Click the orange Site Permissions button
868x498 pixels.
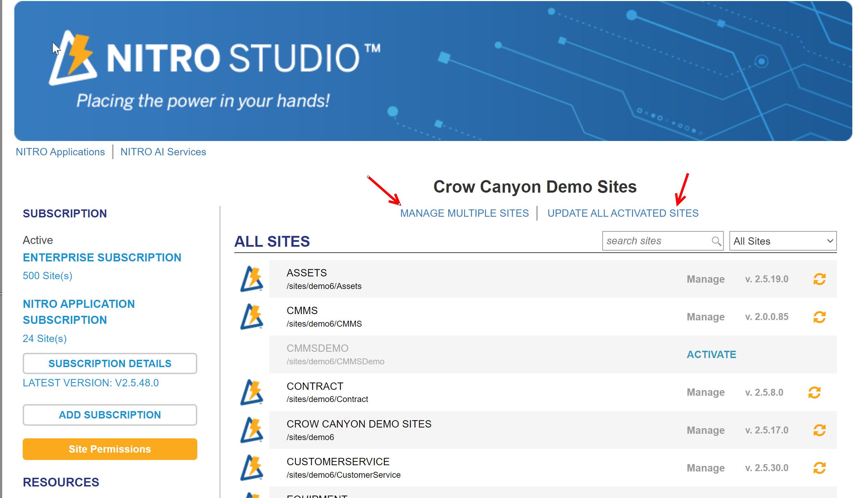tap(110, 449)
